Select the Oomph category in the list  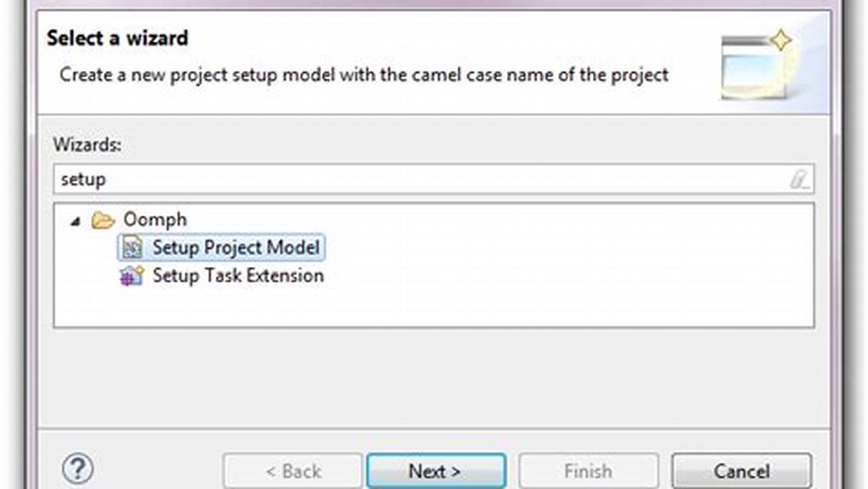click(x=155, y=219)
